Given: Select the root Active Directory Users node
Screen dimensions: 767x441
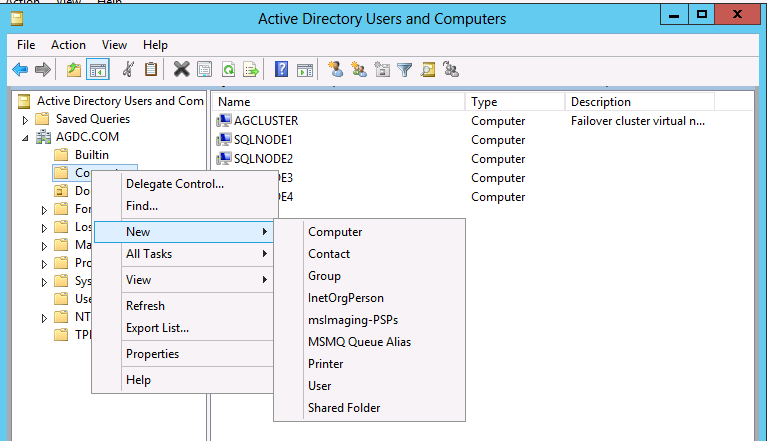Looking at the screenshot, I should (x=120, y=101).
